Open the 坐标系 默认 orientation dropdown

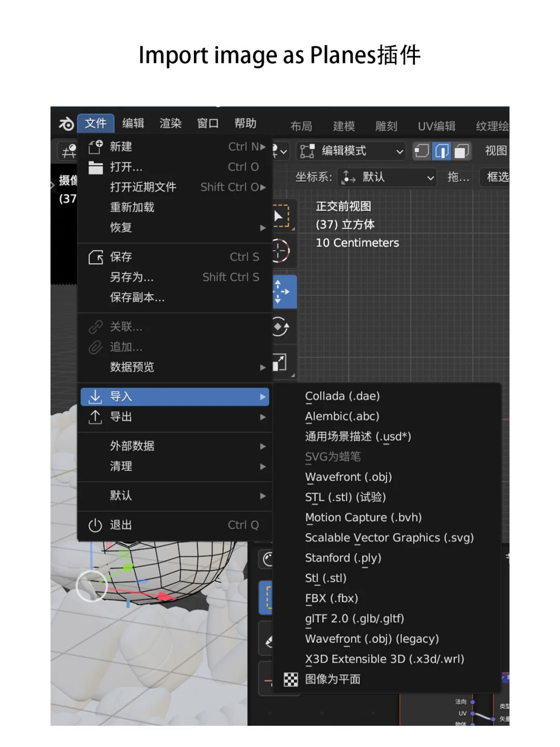coord(387,177)
